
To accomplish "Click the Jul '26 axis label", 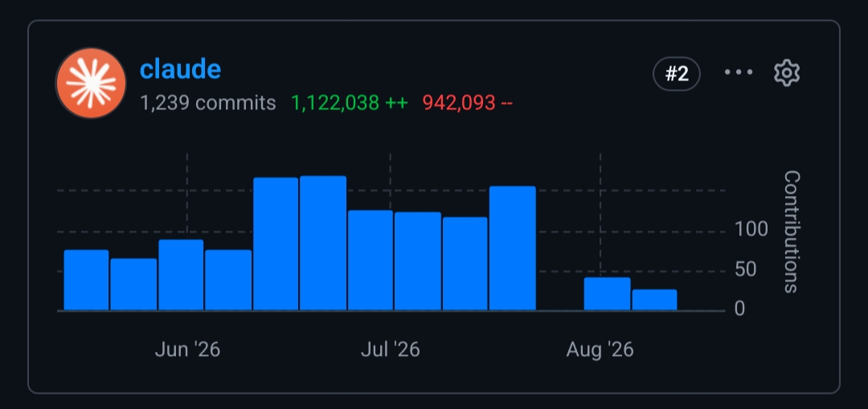I will click(391, 350).
